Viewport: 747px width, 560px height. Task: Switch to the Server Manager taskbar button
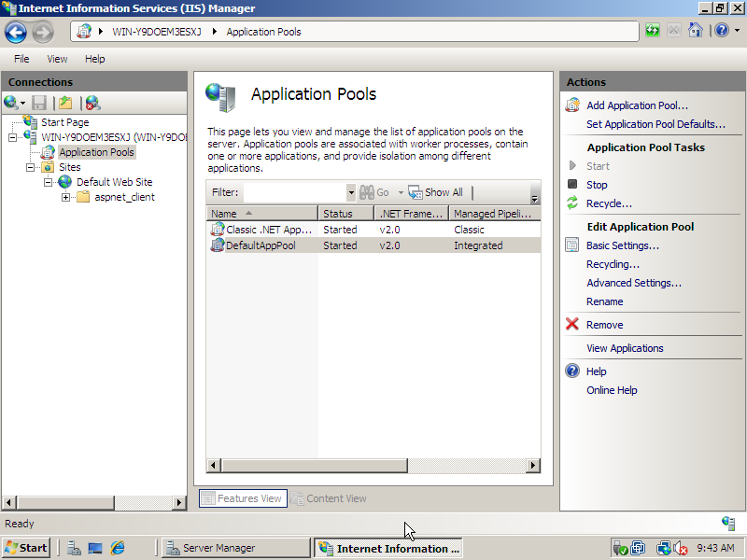click(235, 548)
